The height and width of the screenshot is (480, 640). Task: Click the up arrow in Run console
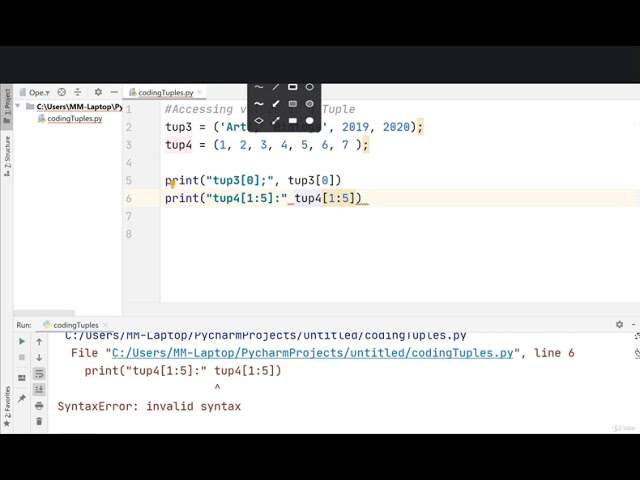(x=39, y=342)
